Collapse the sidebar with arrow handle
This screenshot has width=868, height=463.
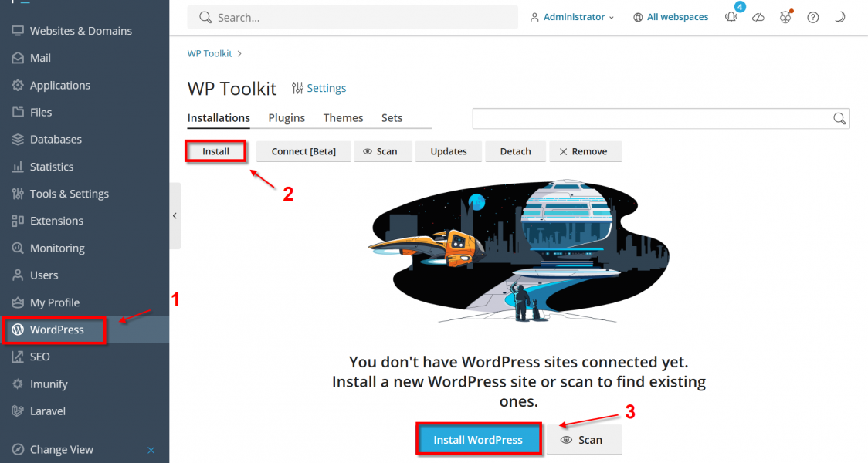point(175,216)
